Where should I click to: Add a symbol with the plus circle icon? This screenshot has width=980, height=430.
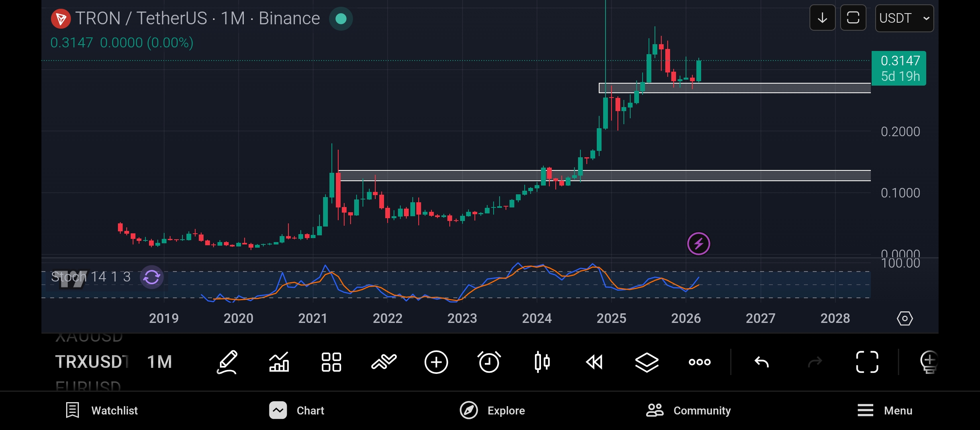coord(436,362)
